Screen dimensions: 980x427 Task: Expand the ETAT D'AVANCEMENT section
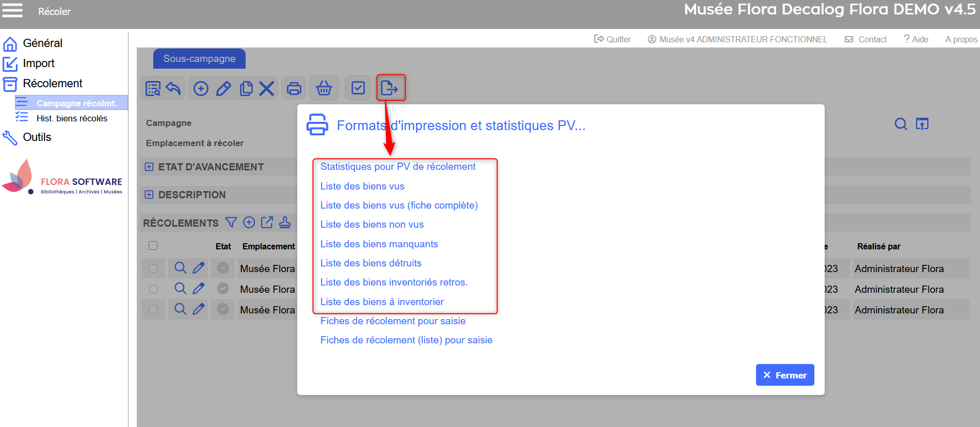(x=149, y=167)
